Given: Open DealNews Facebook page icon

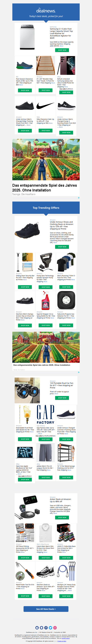Looking at the screenshot, I should coord(46,628).
